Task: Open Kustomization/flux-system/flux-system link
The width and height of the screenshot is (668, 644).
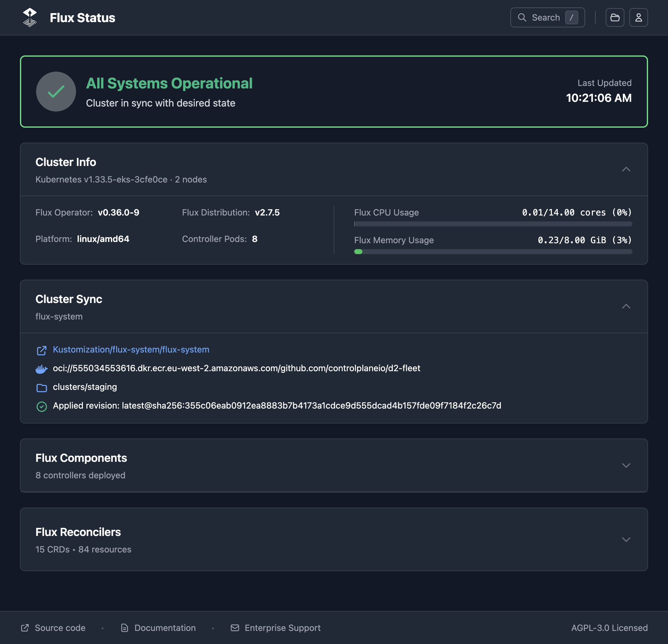Action: tap(131, 349)
